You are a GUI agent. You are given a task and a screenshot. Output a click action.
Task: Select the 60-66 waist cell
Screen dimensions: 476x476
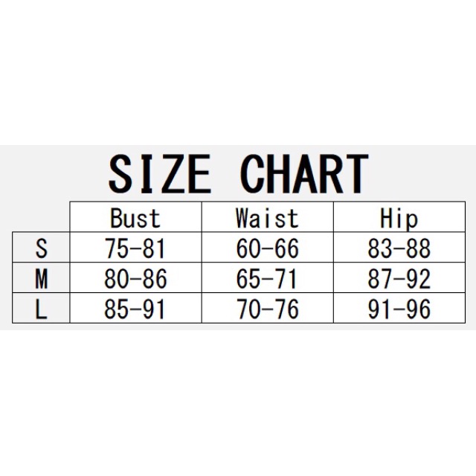pos(268,248)
